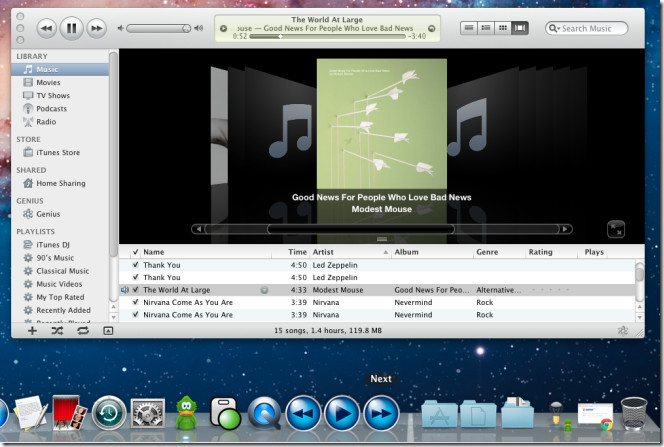Click the song progress bar in the display

click(x=327, y=36)
